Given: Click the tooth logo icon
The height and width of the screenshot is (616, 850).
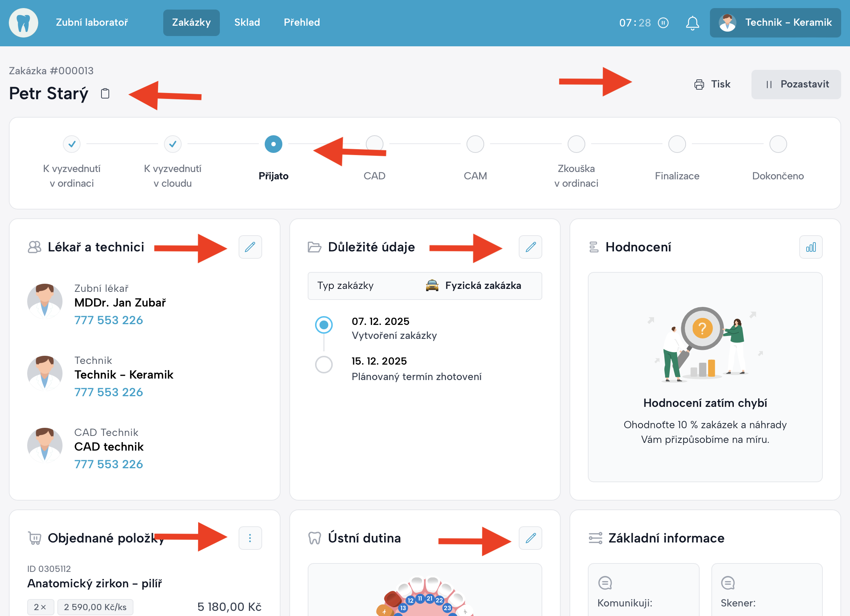Looking at the screenshot, I should tap(23, 23).
